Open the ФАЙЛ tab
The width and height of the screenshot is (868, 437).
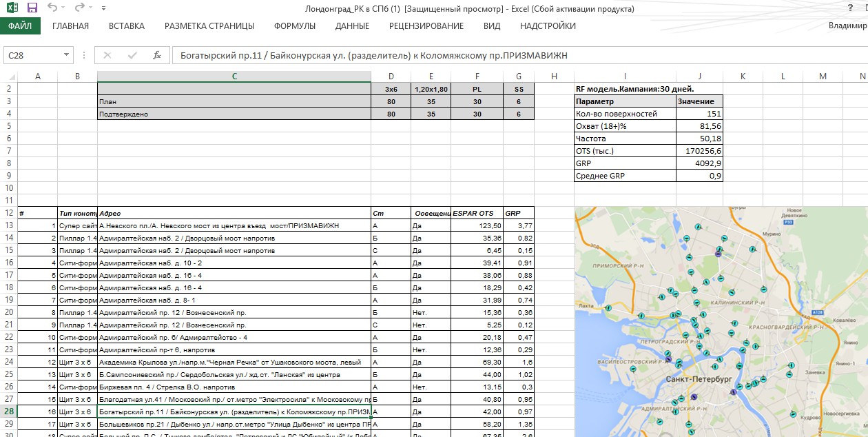click(20, 26)
